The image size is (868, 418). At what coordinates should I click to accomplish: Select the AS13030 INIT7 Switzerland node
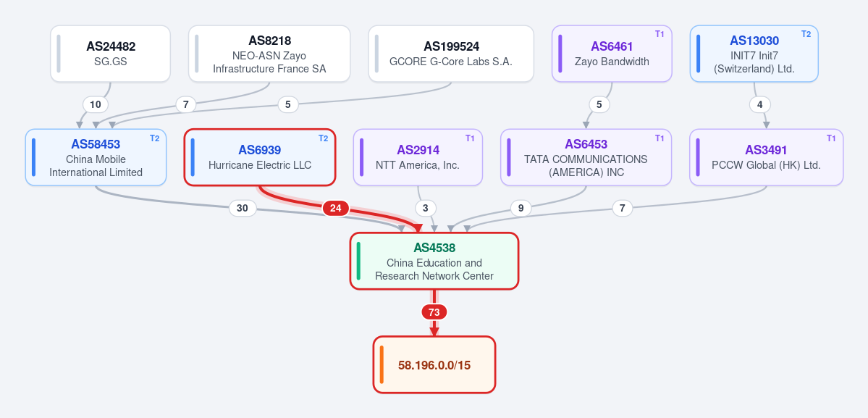click(754, 54)
